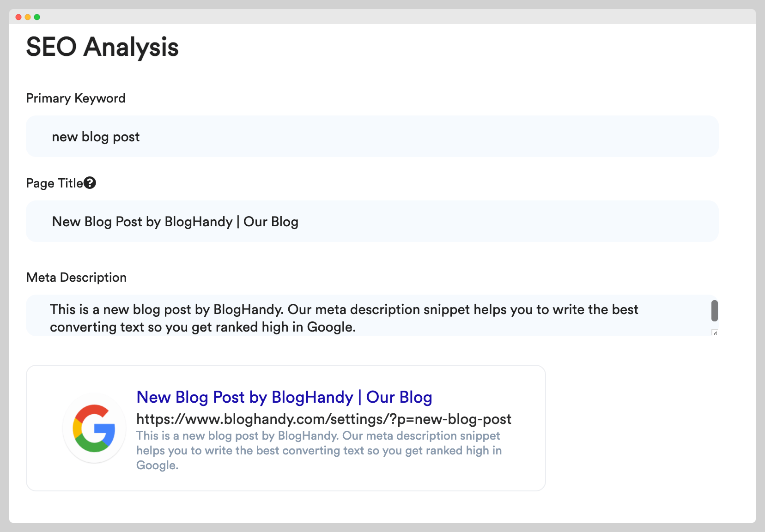
Task: Click the Google logo in the preview
Action: point(94,429)
